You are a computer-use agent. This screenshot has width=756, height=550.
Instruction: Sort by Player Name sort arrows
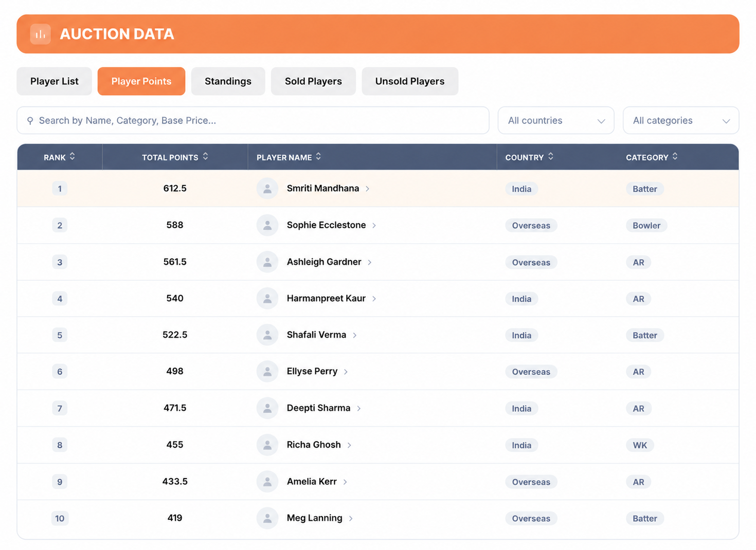click(x=319, y=157)
